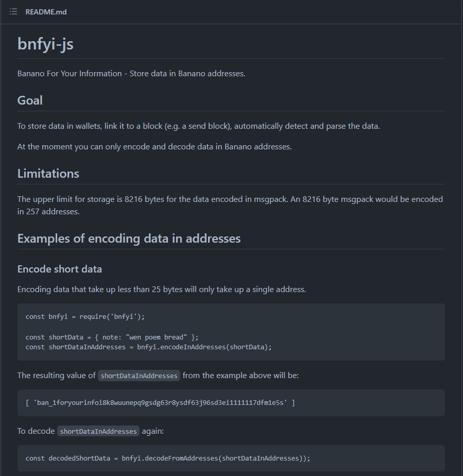The height and width of the screenshot is (476, 463).
Task: Click the ban_1foryourinfo address code block
Action: click(x=231, y=403)
